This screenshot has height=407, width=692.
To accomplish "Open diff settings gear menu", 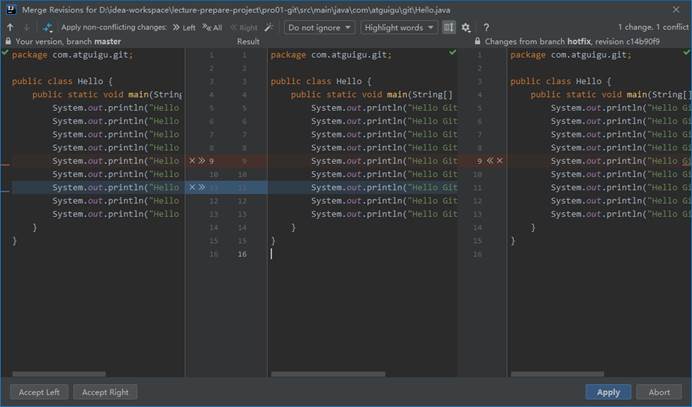I will 466,28.
